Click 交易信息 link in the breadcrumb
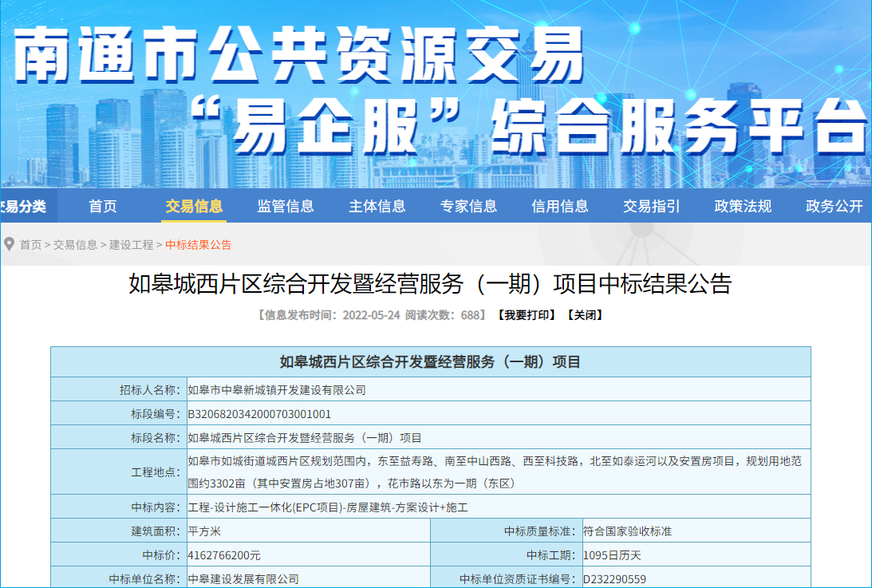The image size is (872, 588). tap(75, 245)
